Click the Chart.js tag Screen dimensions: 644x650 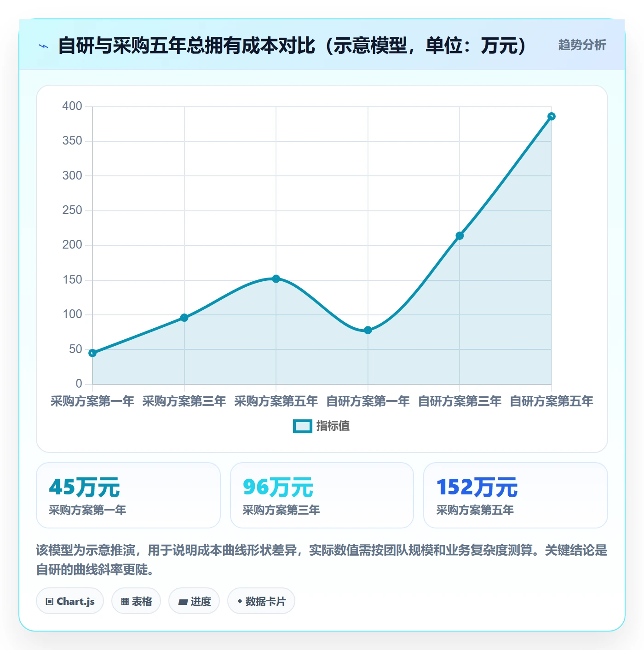coord(70,601)
